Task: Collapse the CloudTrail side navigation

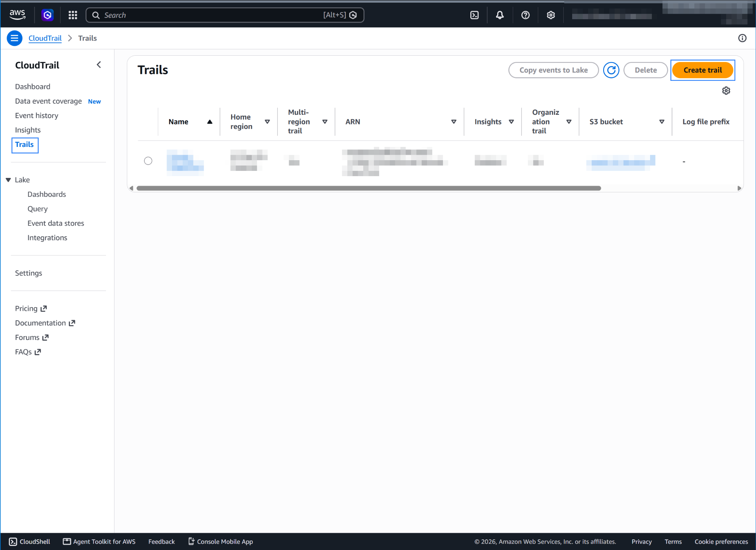Action: pyautogui.click(x=99, y=65)
